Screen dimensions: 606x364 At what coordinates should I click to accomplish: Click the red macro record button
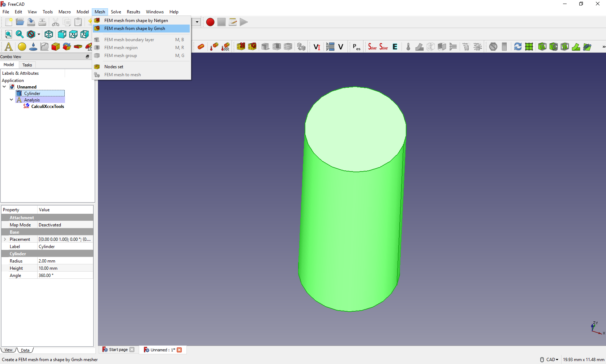click(210, 22)
